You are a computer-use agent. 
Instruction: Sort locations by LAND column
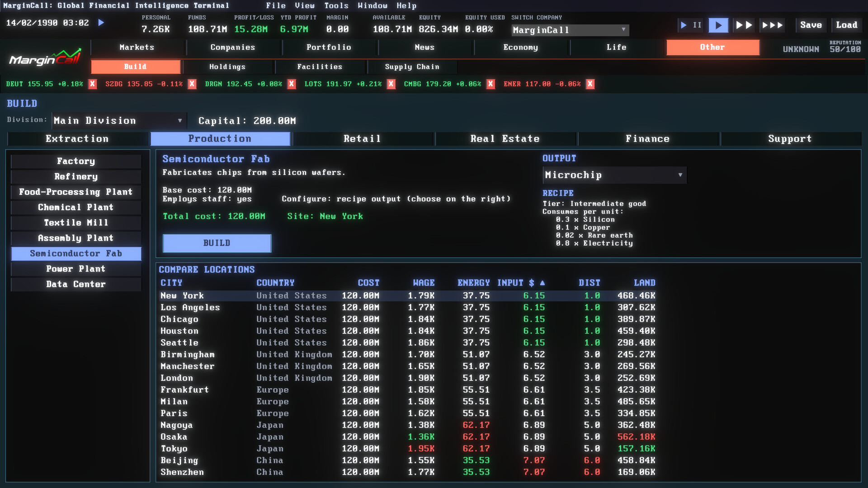[x=644, y=283]
